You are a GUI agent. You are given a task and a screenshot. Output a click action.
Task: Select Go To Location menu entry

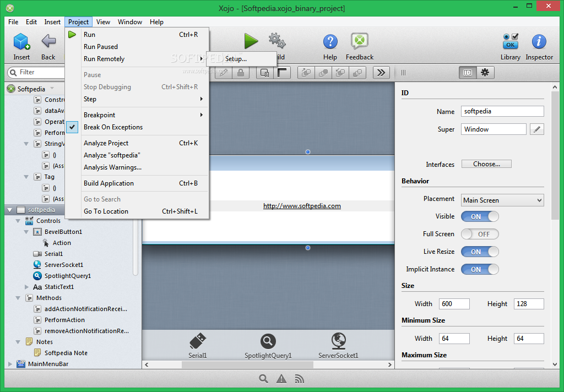pos(137,211)
